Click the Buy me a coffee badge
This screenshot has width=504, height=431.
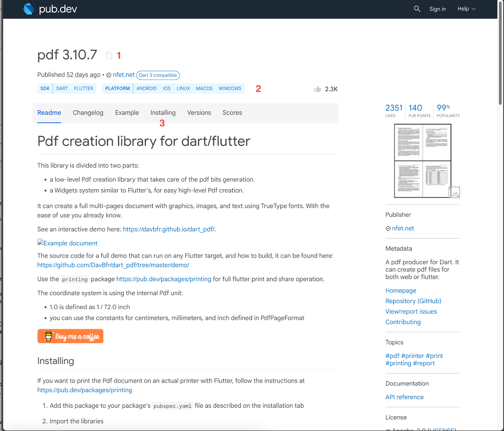point(70,336)
